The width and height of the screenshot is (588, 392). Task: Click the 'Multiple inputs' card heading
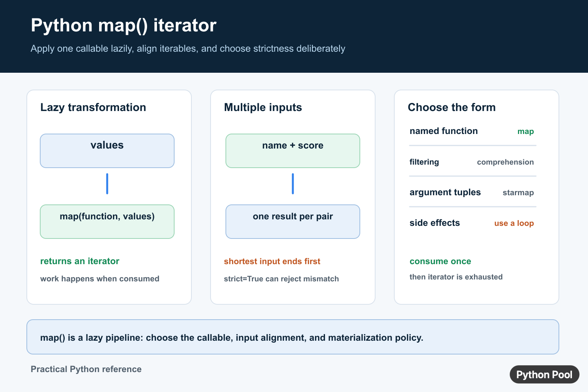point(263,107)
